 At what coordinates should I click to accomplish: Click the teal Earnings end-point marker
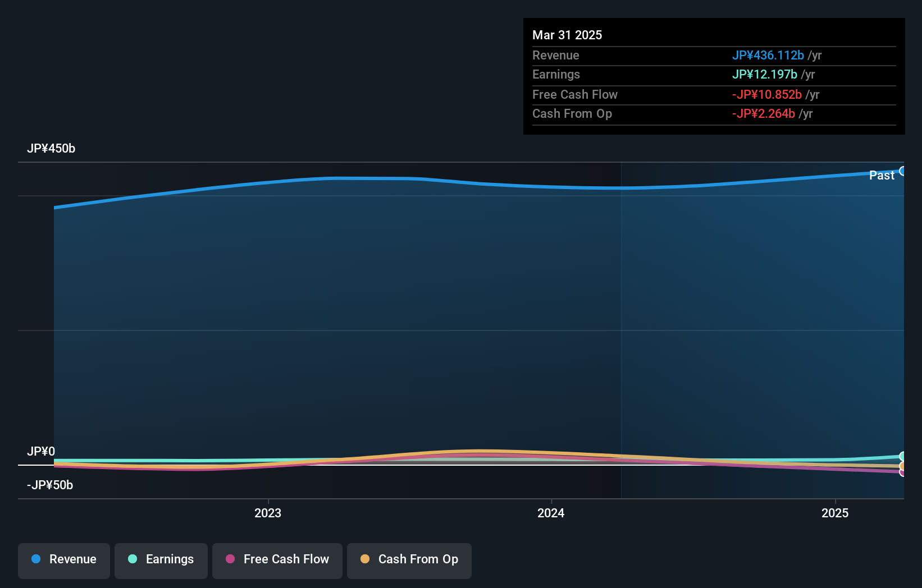pos(902,457)
